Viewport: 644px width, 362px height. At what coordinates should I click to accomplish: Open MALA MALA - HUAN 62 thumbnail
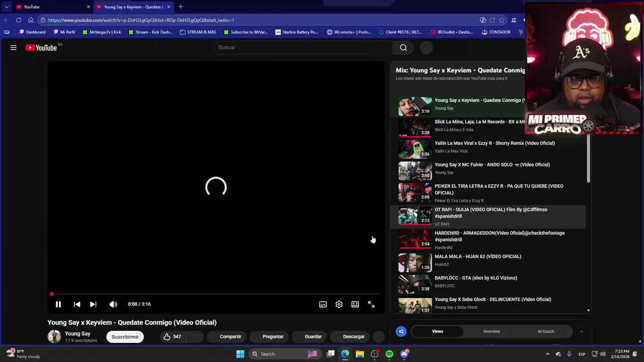coord(415,262)
